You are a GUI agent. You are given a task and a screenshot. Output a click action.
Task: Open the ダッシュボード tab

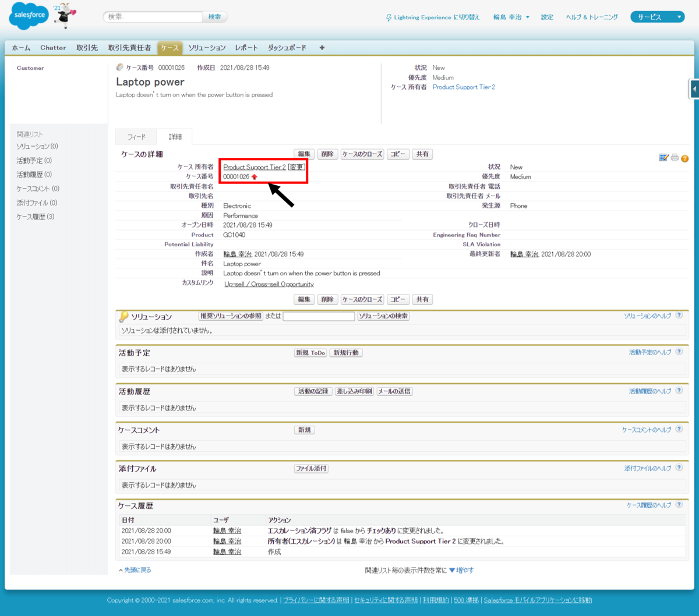tap(287, 48)
